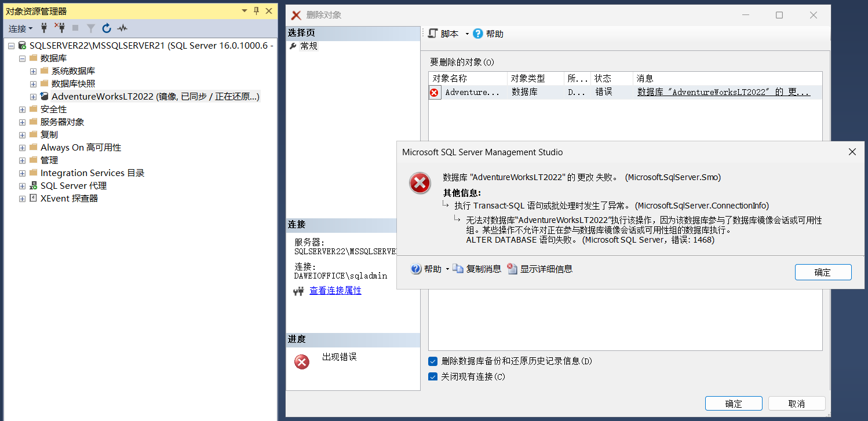Click the SQLSERVER22 server instance icon
Screen dimensions: 868x421
22,45
